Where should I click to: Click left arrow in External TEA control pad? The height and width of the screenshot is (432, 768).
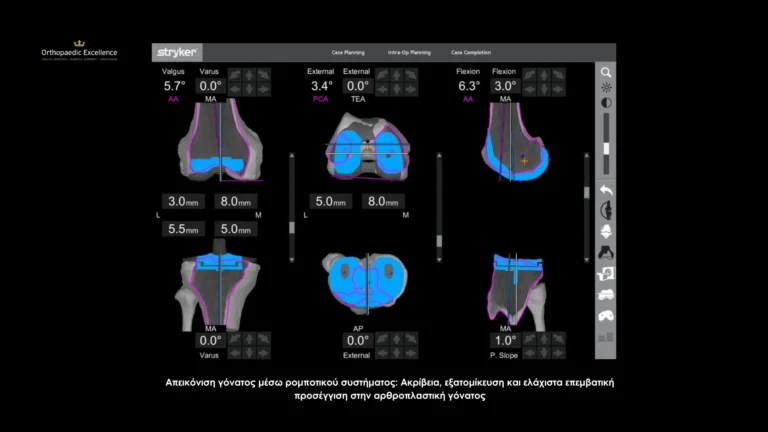(383, 89)
